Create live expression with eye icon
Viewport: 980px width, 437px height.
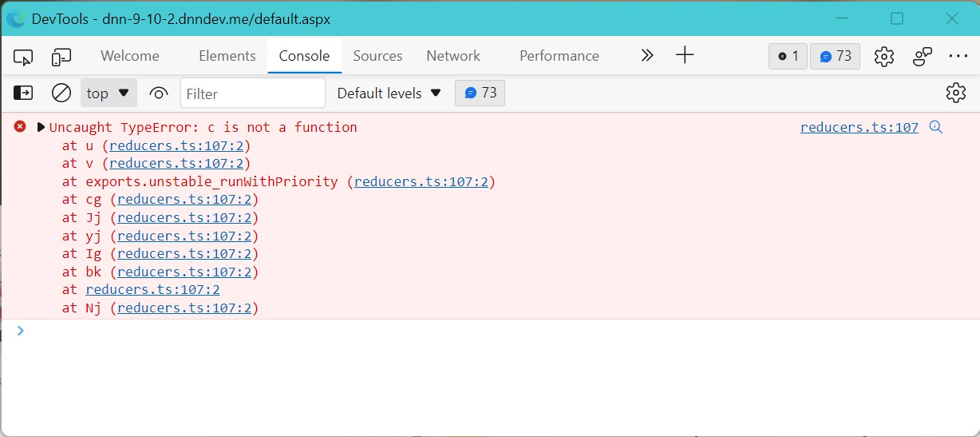coord(159,93)
